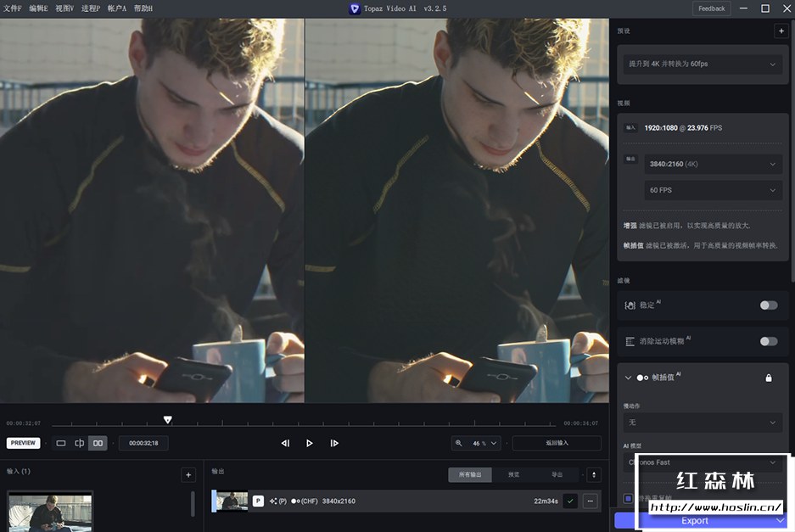The image size is (795, 532).
Task: Click the 1920x1080 @ 23.976 FPS input info
Action: coord(683,128)
